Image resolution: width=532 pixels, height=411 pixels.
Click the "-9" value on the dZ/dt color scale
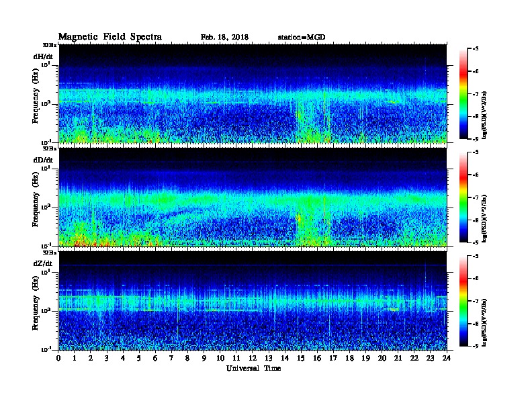point(476,346)
